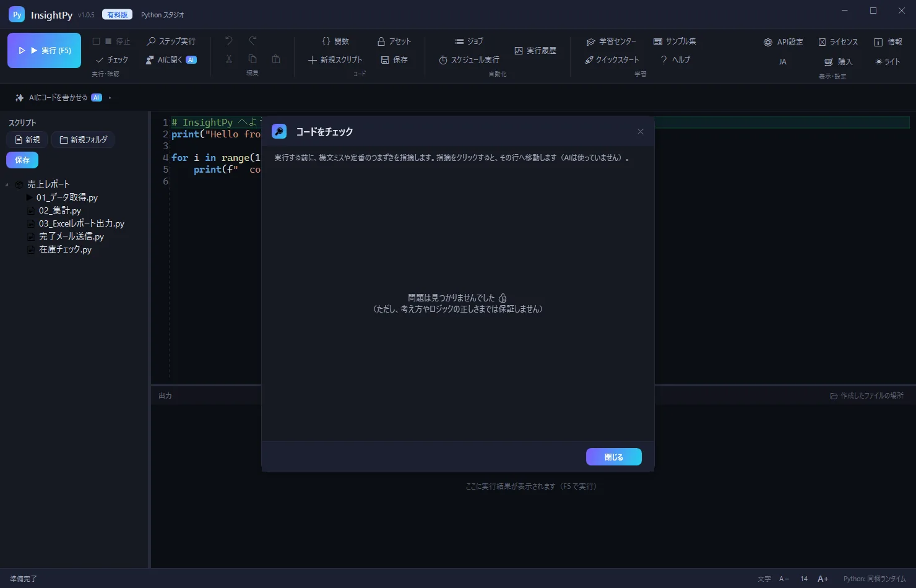Decrease font size with A−
Viewport: 916px width, 588px height.
(784, 579)
